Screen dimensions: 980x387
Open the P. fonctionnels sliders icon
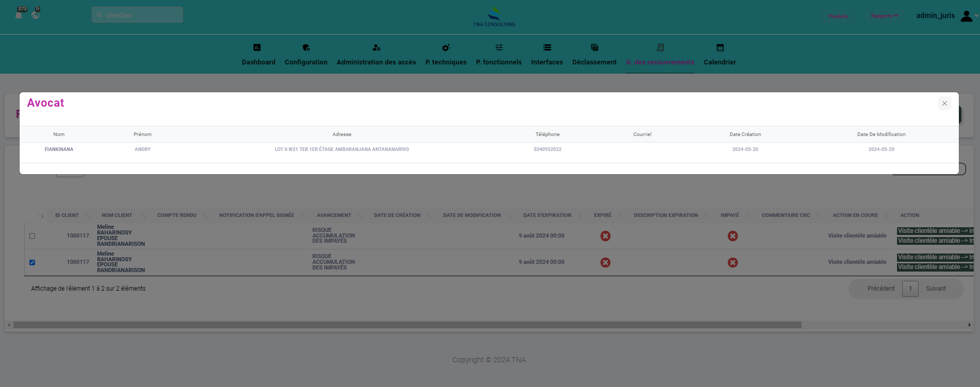pyautogui.click(x=499, y=47)
